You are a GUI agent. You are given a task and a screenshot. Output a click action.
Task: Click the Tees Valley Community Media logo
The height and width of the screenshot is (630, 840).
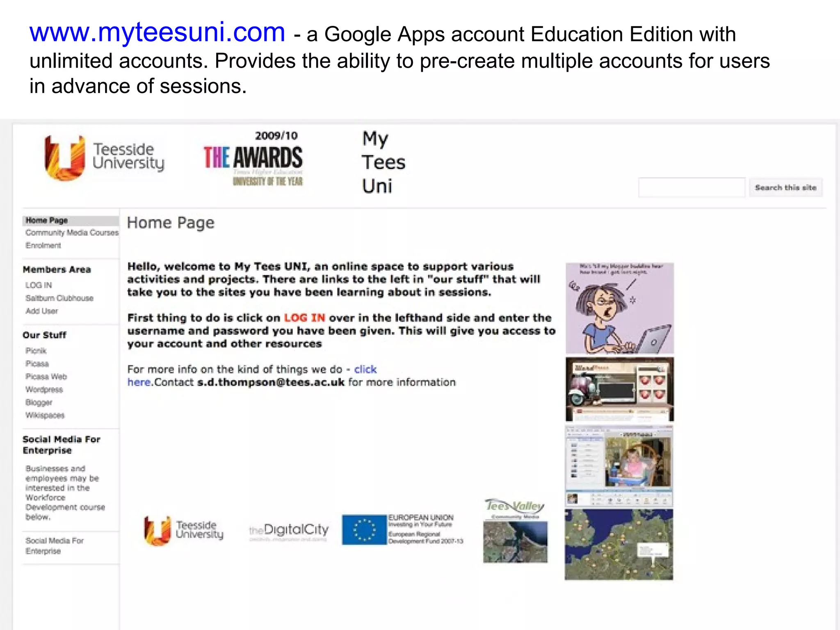point(515,531)
